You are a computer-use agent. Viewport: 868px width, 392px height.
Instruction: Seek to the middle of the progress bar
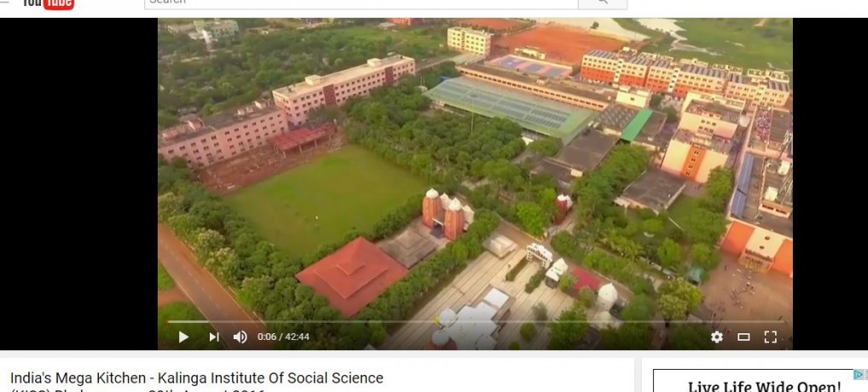point(475,321)
